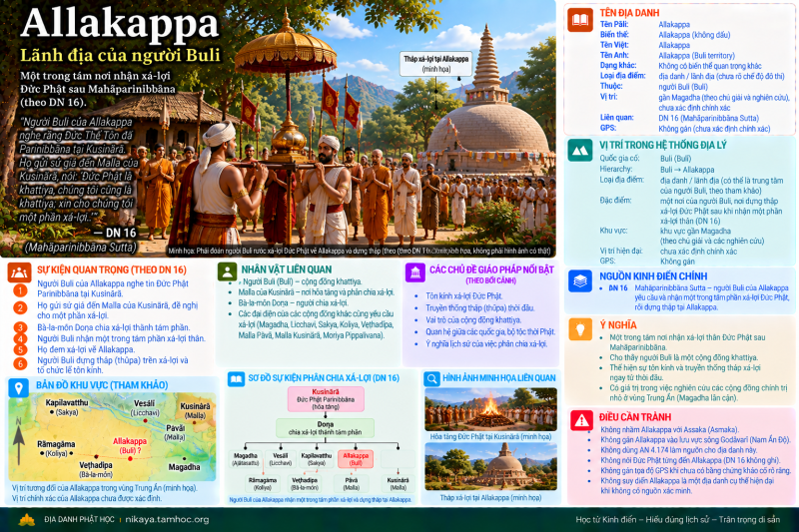The image size is (799, 532).
Task: Click the 'GPS:' label under Tên Địa Danh
Action: [x=608, y=128]
